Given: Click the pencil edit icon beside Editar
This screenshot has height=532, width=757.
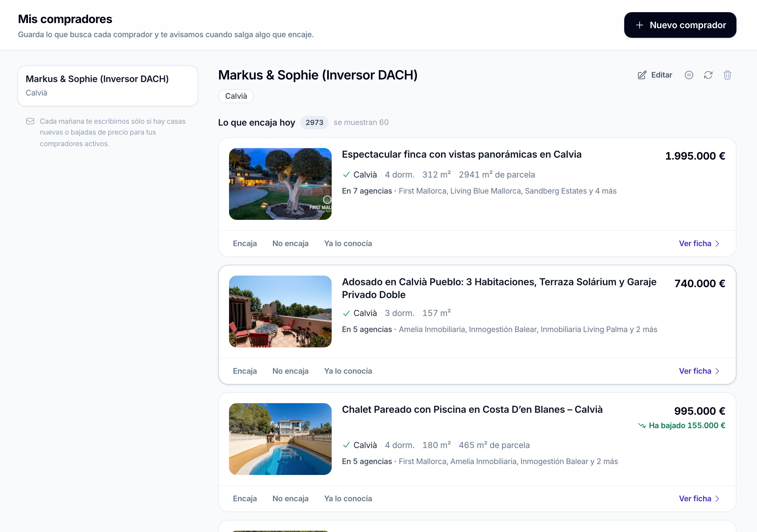Looking at the screenshot, I should tap(642, 75).
